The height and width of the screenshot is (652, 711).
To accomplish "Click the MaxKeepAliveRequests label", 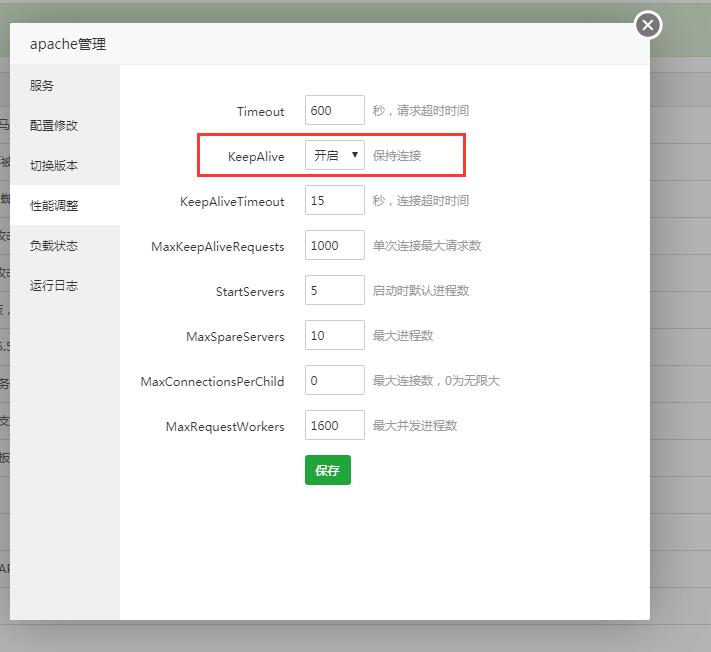I will 218,247.
